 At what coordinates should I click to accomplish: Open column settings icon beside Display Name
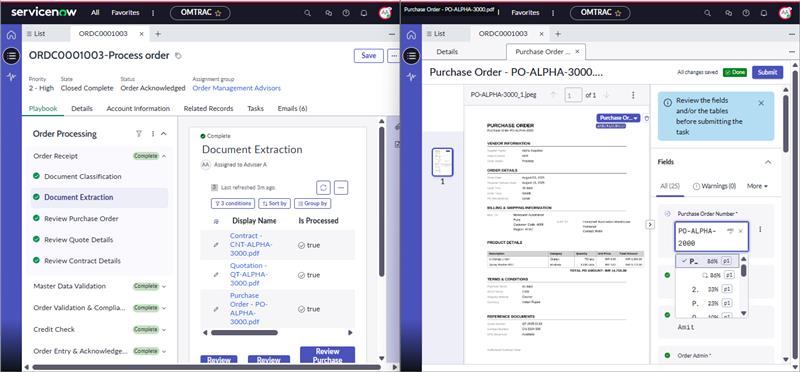[216, 221]
